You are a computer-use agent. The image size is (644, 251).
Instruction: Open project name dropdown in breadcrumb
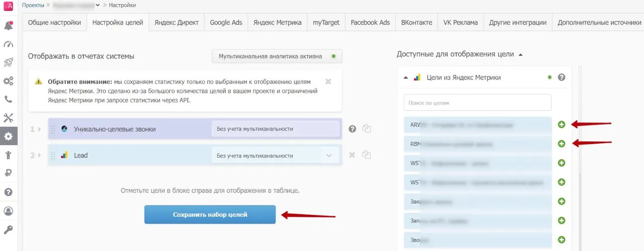point(98,5)
